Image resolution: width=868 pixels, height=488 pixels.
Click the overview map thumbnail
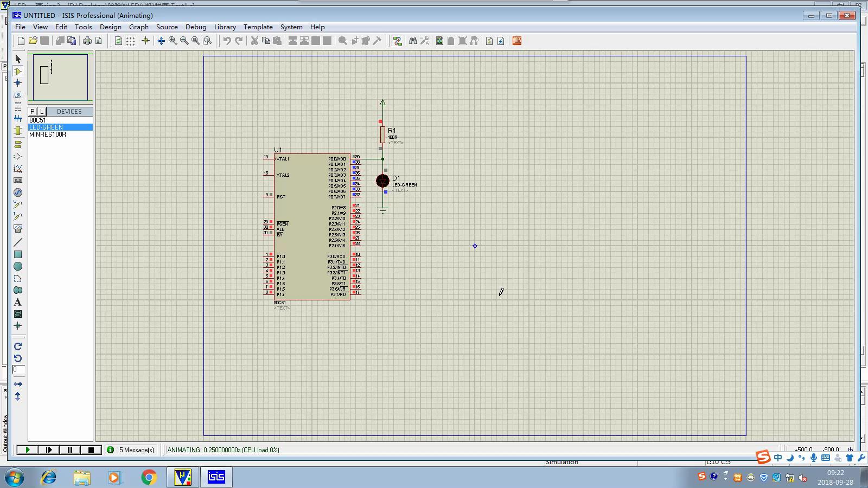(x=60, y=76)
